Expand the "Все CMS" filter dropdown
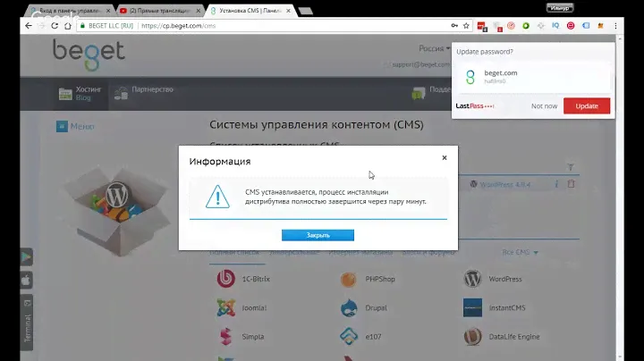The width and height of the screenshot is (644, 361). (520, 253)
